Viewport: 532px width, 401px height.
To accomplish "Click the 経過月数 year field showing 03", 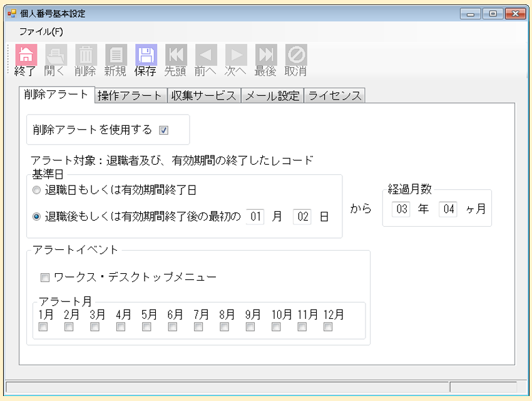I will pos(402,210).
